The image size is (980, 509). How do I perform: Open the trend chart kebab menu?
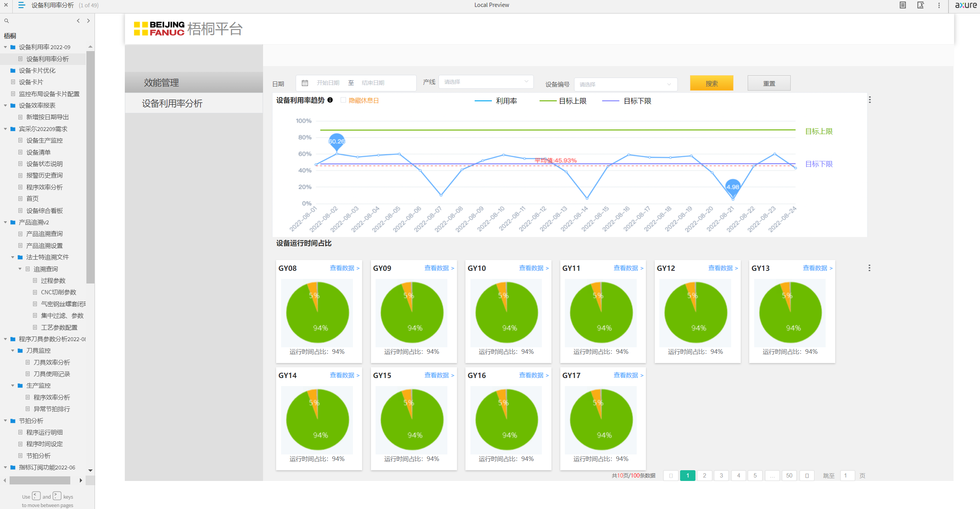point(870,100)
